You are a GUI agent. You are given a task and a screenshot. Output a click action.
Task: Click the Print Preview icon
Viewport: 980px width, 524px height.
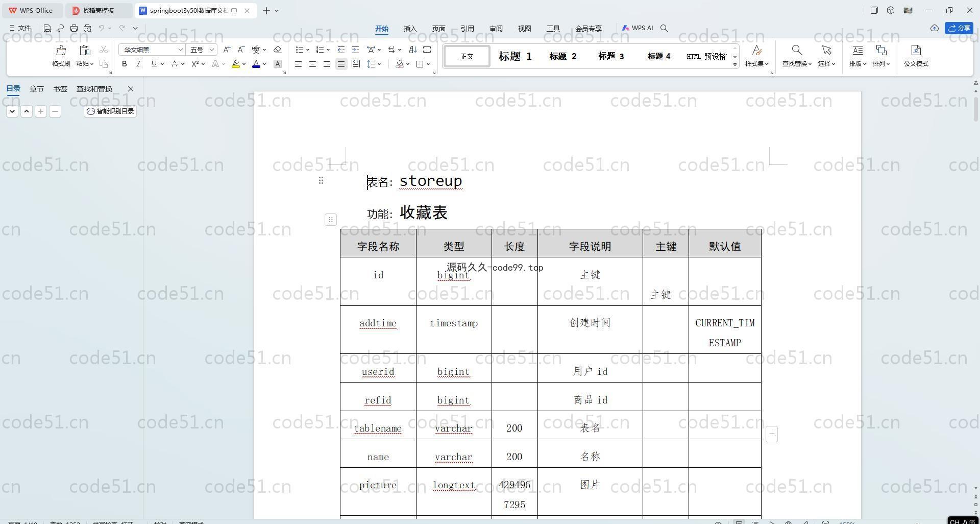click(87, 28)
